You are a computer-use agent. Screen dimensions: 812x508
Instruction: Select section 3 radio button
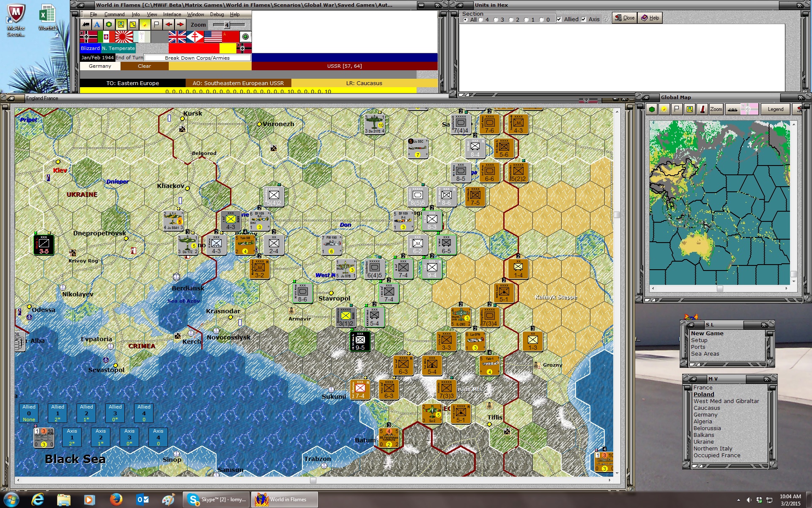click(x=496, y=19)
